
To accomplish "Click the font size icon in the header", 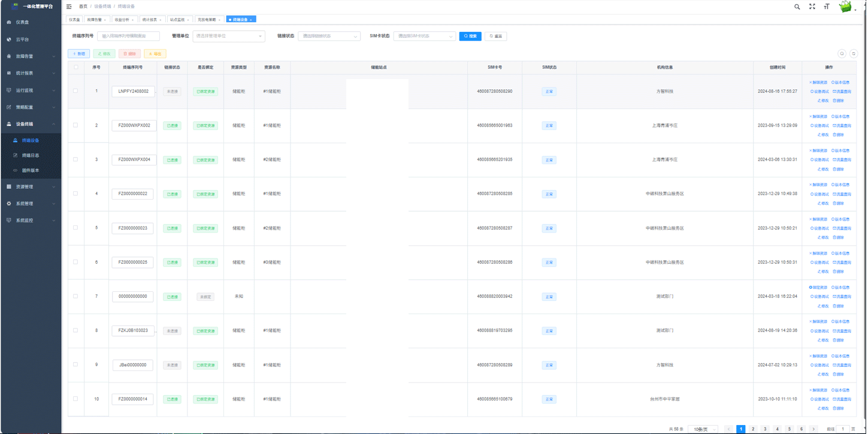I will click(827, 7).
